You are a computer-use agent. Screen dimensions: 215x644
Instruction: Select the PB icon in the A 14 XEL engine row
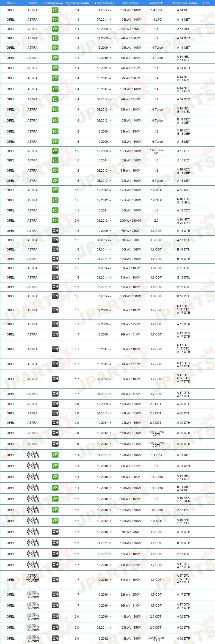click(x=55, y=29)
